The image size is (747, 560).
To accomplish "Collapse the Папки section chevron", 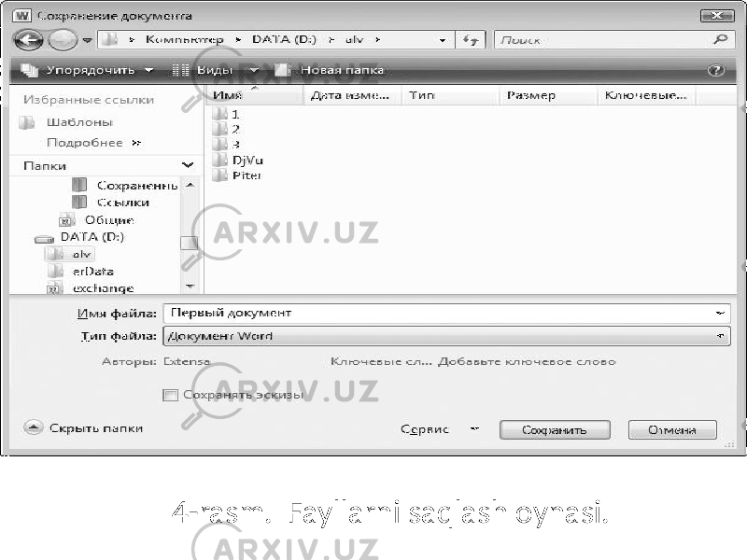I will point(188,165).
